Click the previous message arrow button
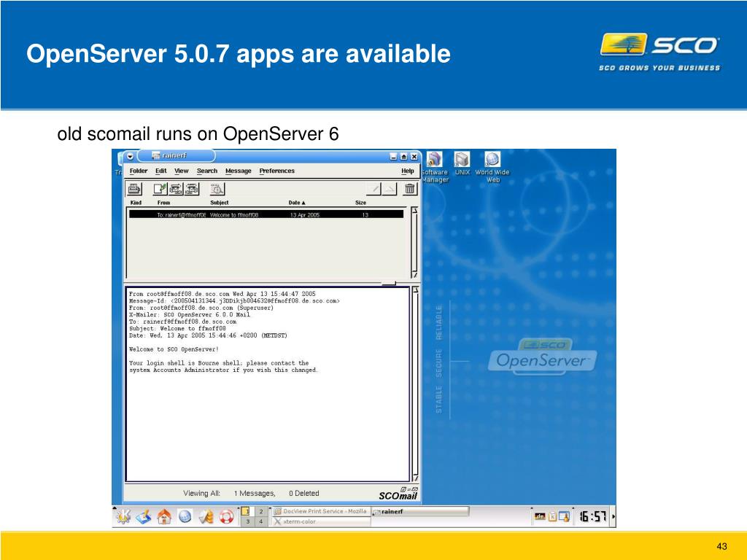This screenshot has height=560, width=747. pos(374,189)
